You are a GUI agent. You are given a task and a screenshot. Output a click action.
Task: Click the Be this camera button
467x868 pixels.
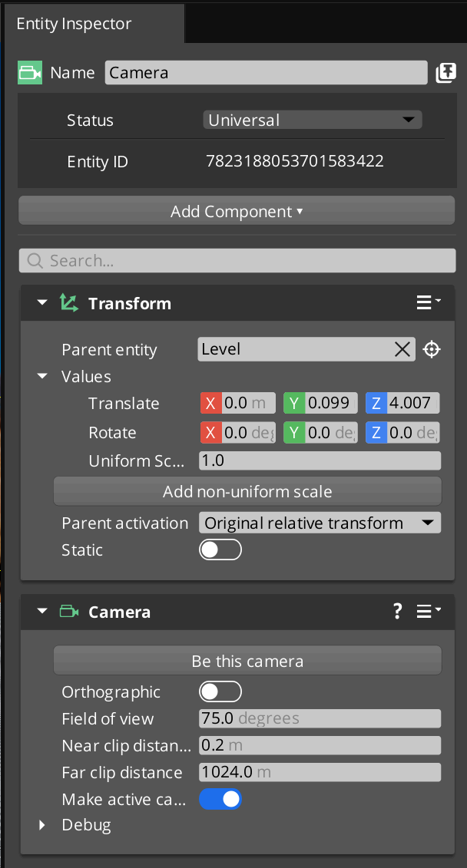(247, 661)
